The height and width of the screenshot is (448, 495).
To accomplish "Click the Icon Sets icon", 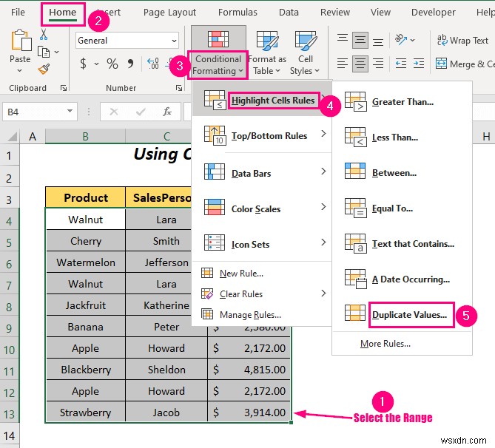I will (215, 242).
